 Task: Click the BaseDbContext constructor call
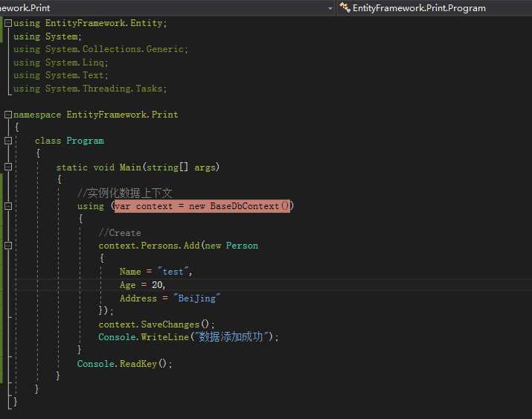point(249,206)
